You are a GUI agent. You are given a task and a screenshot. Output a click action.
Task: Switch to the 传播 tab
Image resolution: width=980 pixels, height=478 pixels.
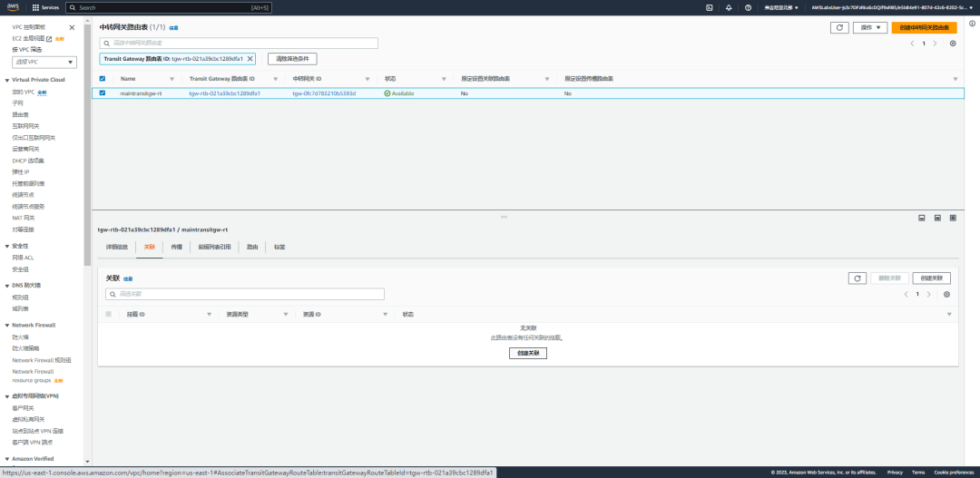(x=176, y=248)
